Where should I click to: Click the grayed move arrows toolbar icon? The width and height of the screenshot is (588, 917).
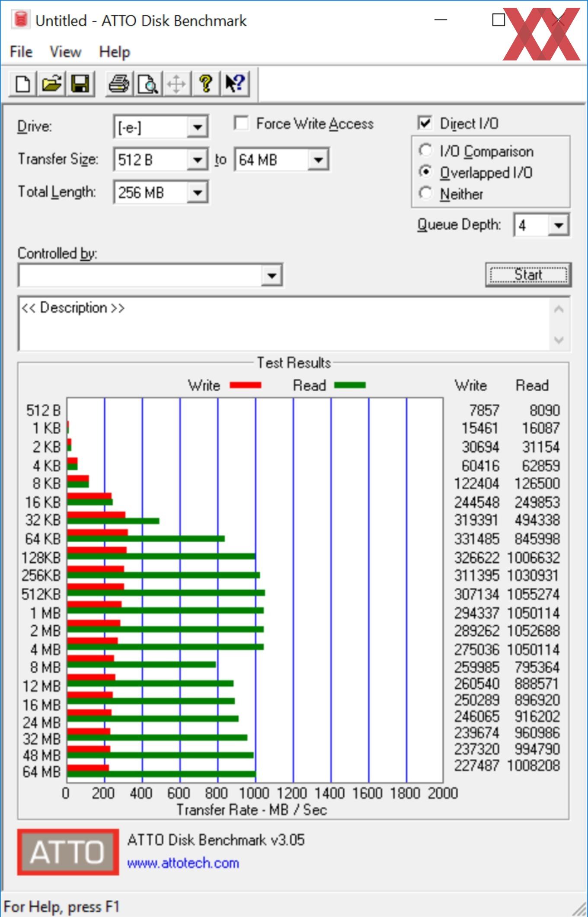tap(176, 83)
